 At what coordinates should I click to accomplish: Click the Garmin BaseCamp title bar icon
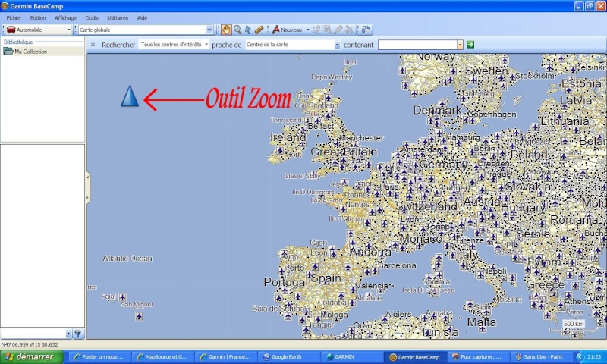(5, 6)
